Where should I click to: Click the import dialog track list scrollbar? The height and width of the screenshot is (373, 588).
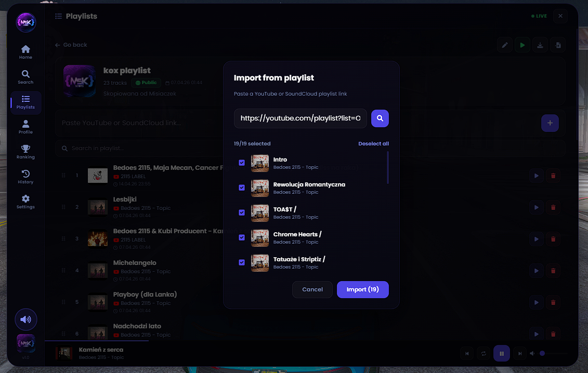click(x=388, y=168)
